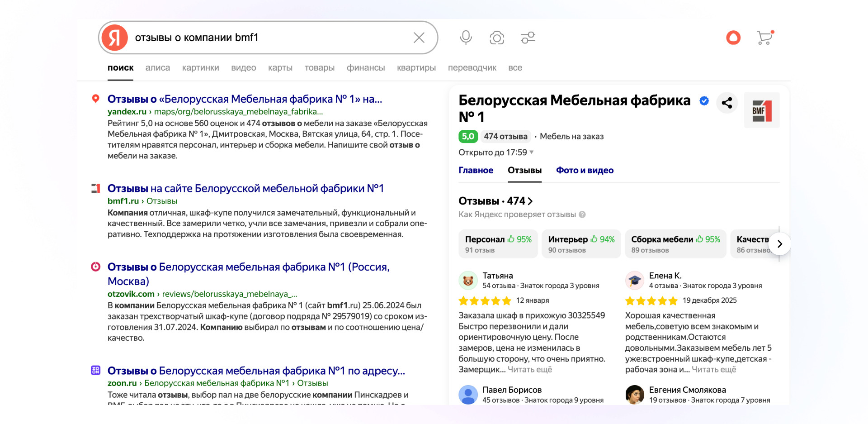868x424 pixels.
Task: Switch to the 'картинки' tab
Action: pyautogui.click(x=200, y=68)
